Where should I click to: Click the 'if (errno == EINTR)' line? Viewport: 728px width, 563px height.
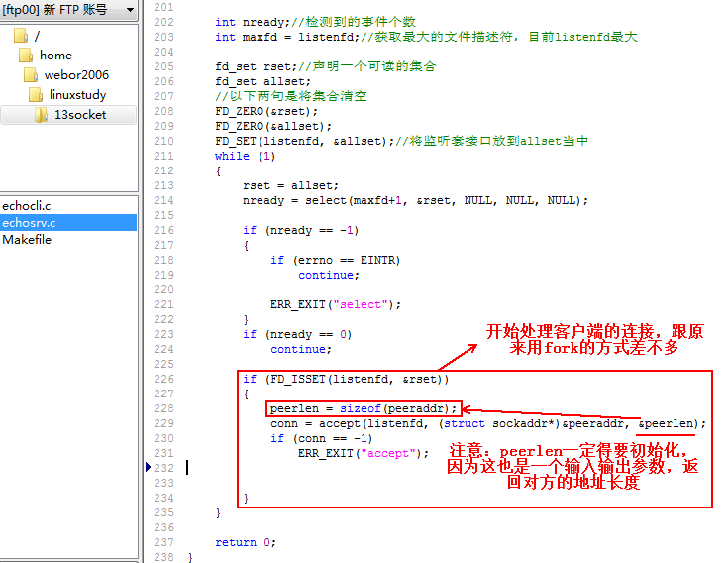335,260
